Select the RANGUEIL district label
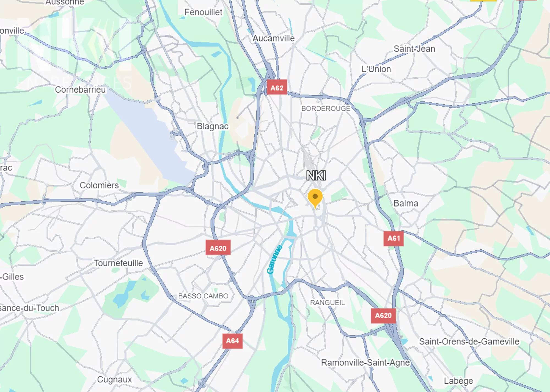 coord(327,303)
